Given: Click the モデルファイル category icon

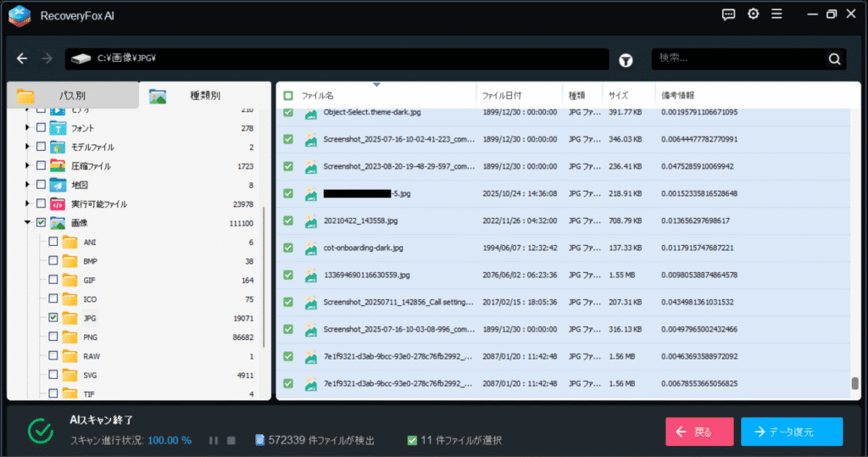Looking at the screenshot, I should [58, 147].
